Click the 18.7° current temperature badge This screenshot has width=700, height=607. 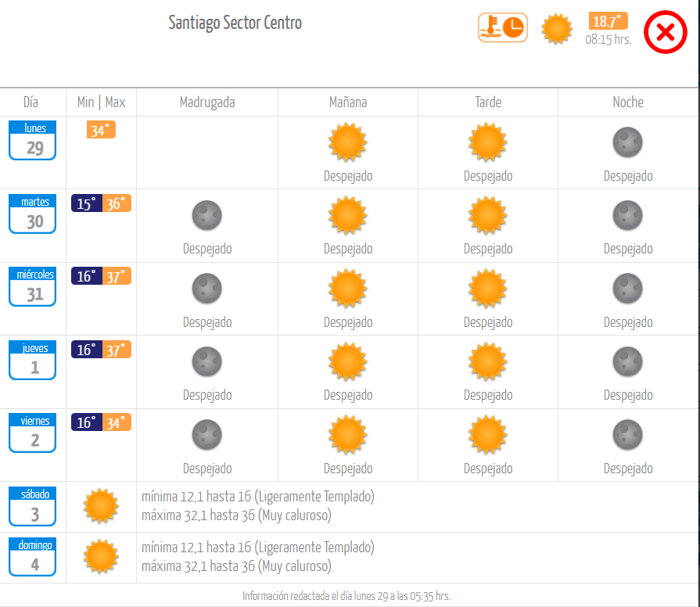tap(608, 21)
